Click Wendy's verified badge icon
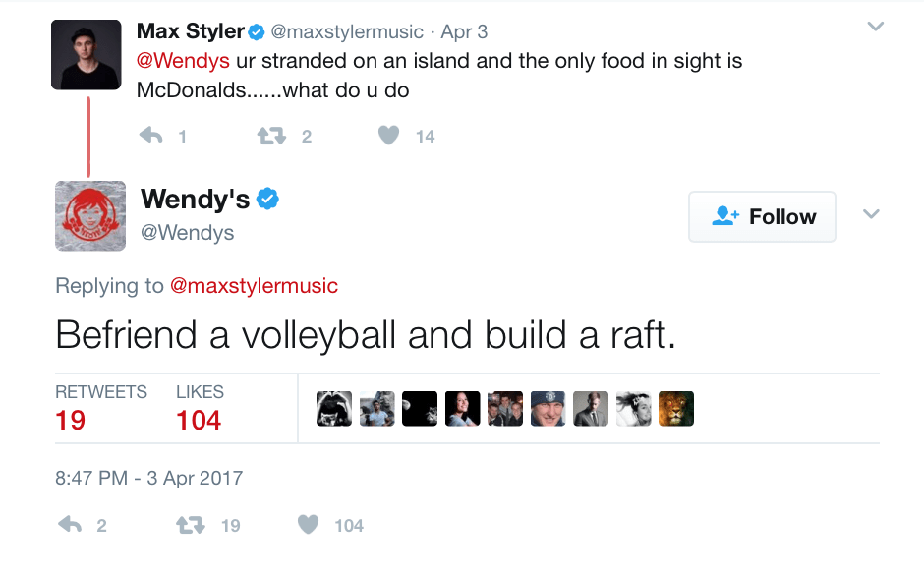Screen dimensions: 924x574 pos(267,200)
